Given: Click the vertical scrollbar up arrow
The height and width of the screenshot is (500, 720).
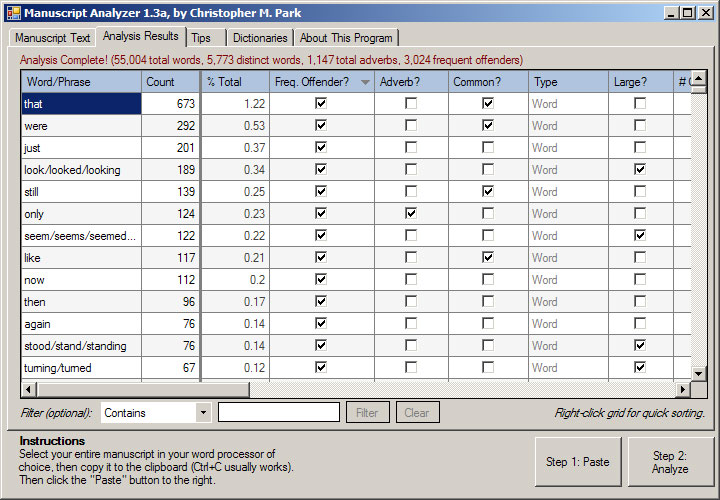Looking at the screenshot, I should (698, 79).
